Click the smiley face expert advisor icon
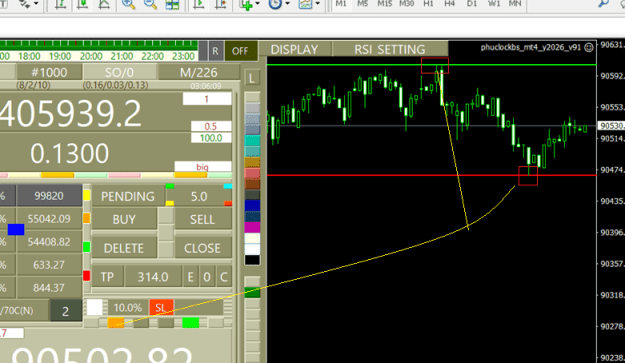The height and width of the screenshot is (363, 625). pos(588,47)
